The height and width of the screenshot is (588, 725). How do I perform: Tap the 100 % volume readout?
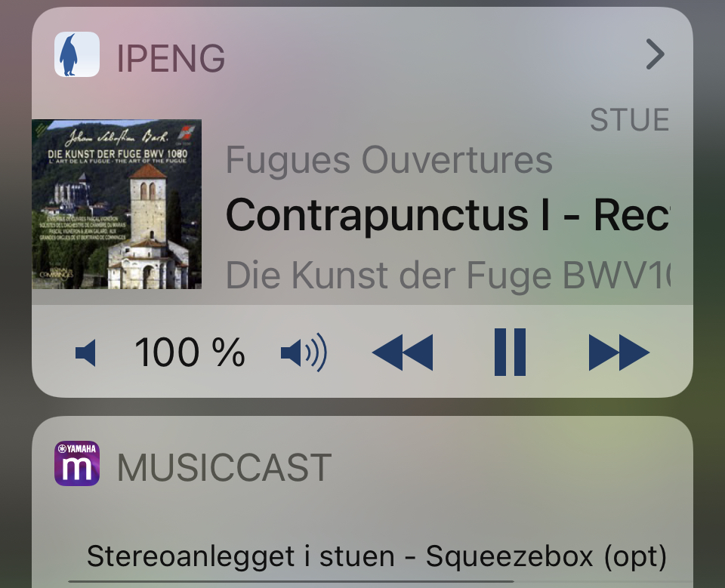click(190, 352)
